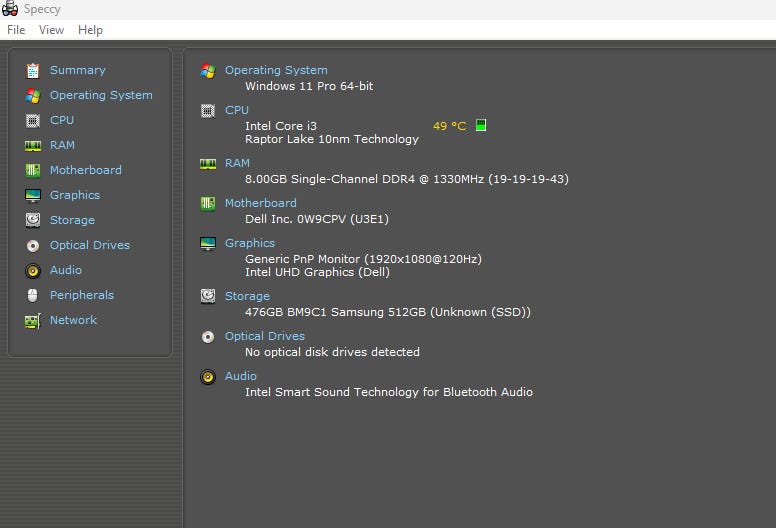Click the Motherboard icon in sidebar
Viewport: 776px width, 528px height.
coord(33,170)
